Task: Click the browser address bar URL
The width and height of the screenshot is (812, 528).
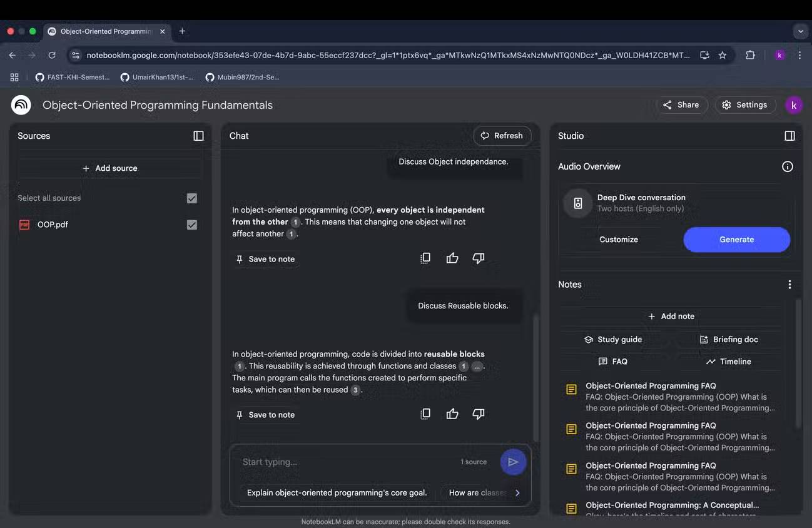Action: 388,55
